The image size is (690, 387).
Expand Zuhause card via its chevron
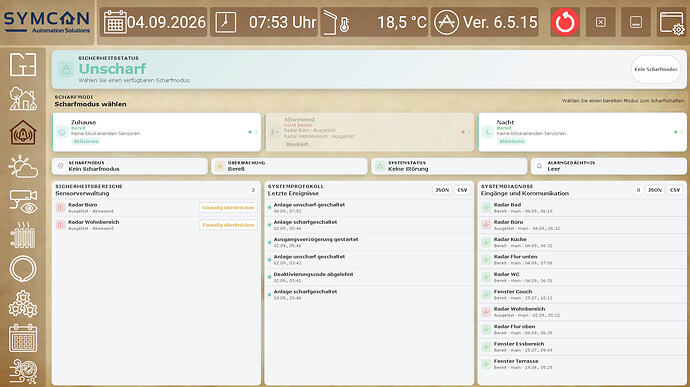pyautogui.click(x=256, y=132)
